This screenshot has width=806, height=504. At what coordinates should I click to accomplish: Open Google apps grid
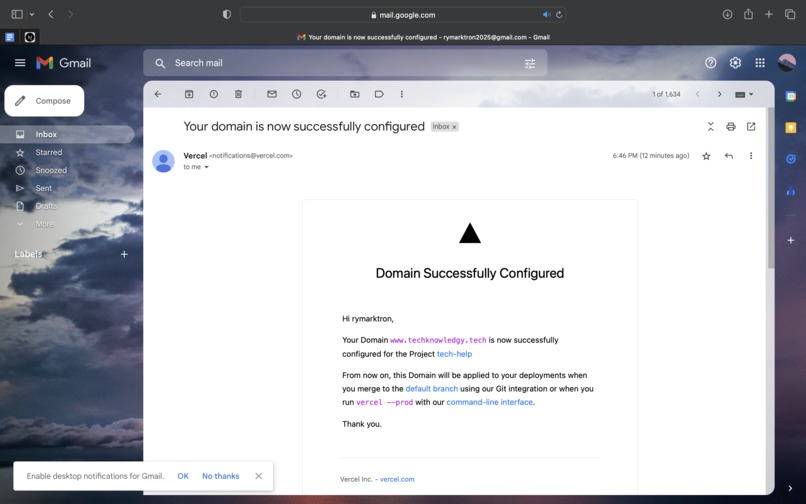[760, 63]
